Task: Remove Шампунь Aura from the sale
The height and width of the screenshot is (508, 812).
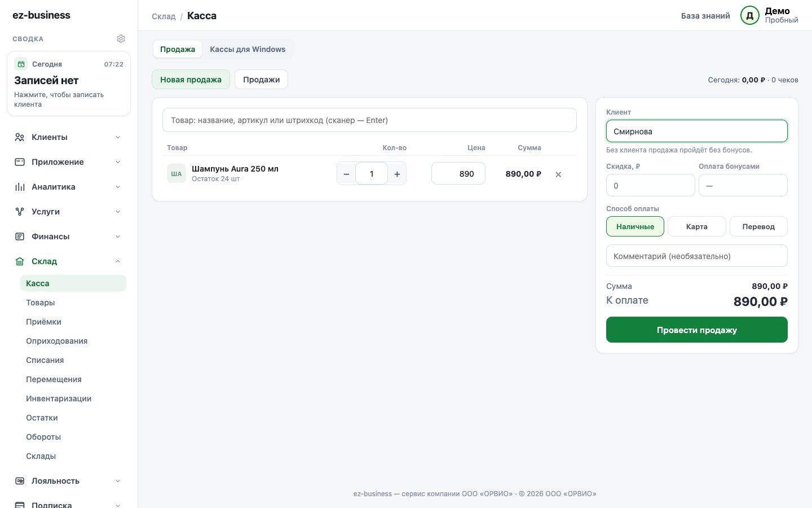Action: tap(558, 174)
